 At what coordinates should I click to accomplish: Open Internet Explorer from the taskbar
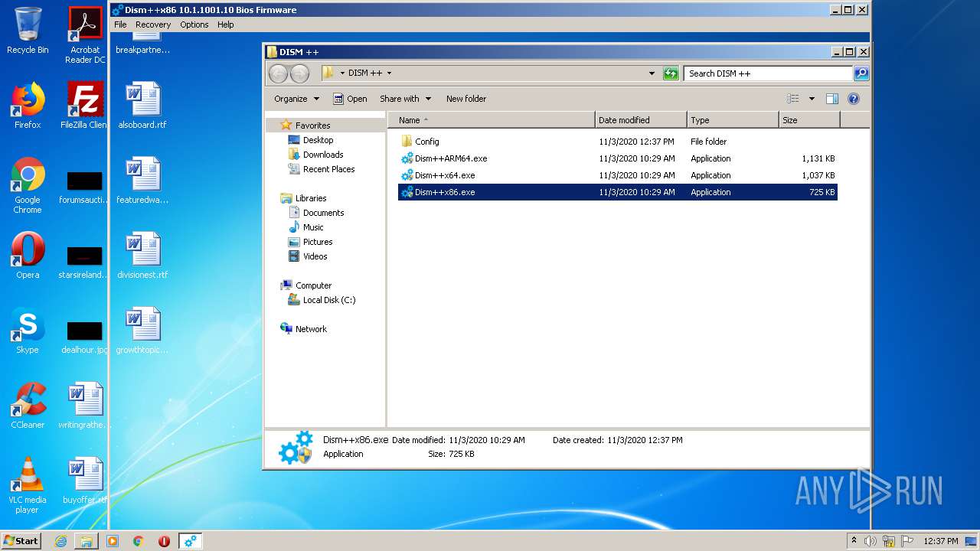pyautogui.click(x=60, y=541)
